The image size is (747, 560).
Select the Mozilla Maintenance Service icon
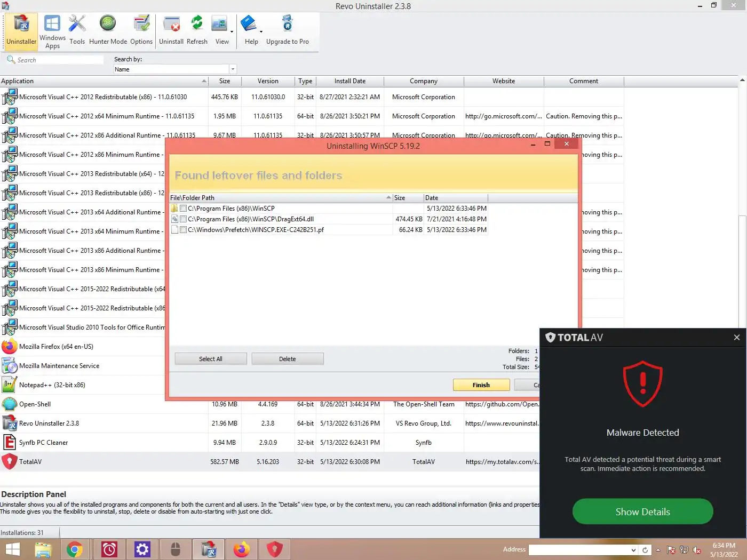coord(9,366)
